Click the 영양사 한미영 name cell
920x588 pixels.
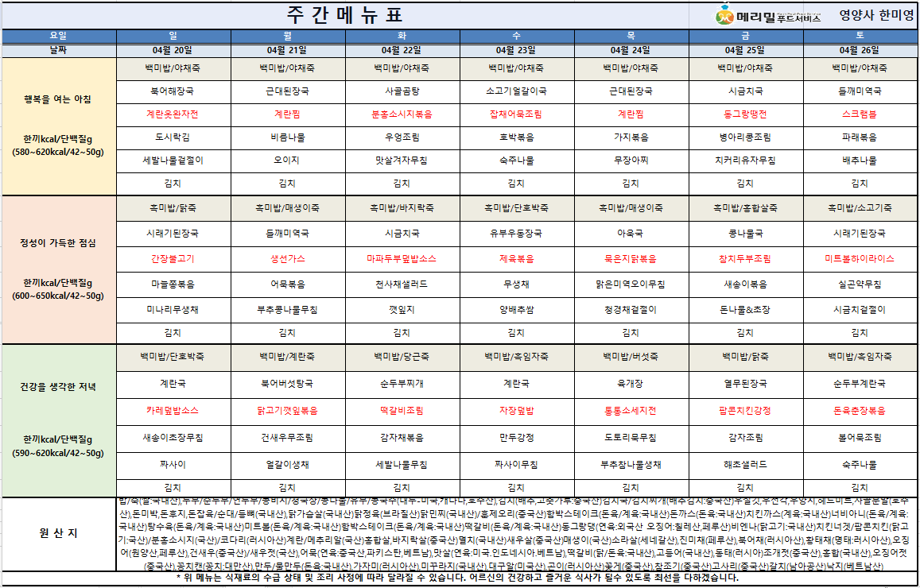[874, 15]
